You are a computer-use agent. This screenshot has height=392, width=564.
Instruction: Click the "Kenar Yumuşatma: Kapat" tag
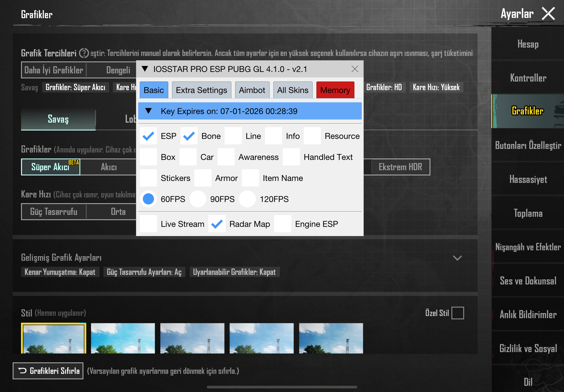pyautogui.click(x=60, y=272)
